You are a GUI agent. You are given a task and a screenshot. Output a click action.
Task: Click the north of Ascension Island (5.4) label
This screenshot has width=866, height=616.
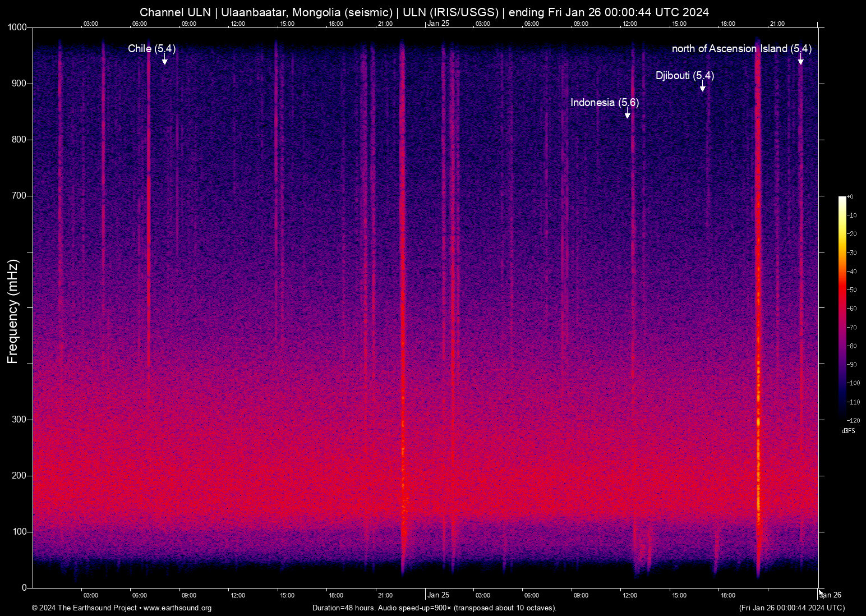pos(741,49)
